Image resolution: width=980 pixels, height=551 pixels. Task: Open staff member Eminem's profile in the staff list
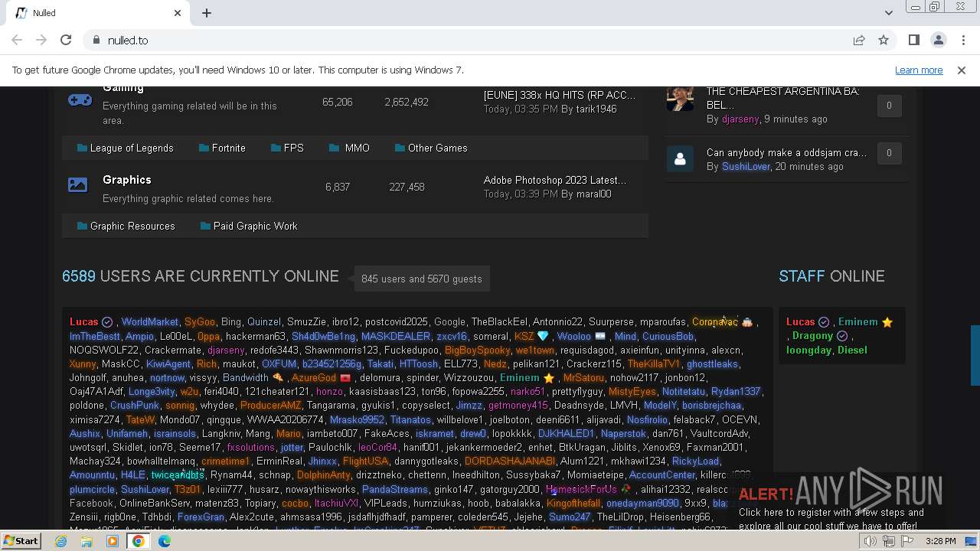(x=857, y=321)
